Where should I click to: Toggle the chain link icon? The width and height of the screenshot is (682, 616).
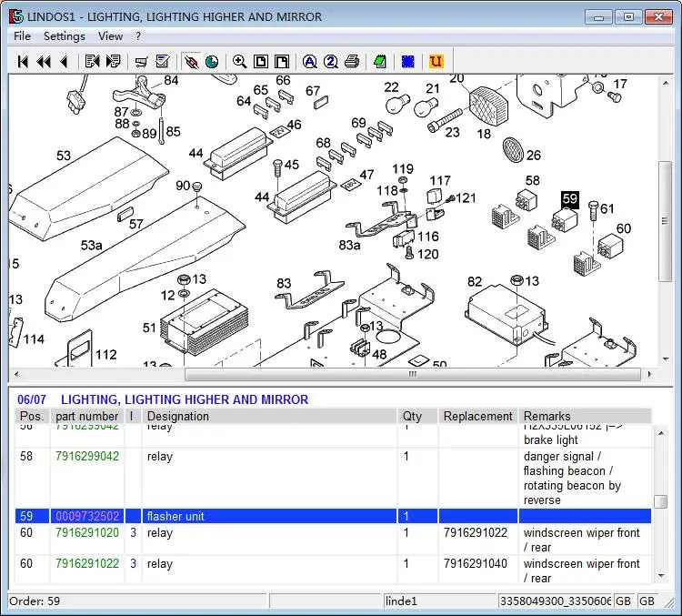click(191, 62)
